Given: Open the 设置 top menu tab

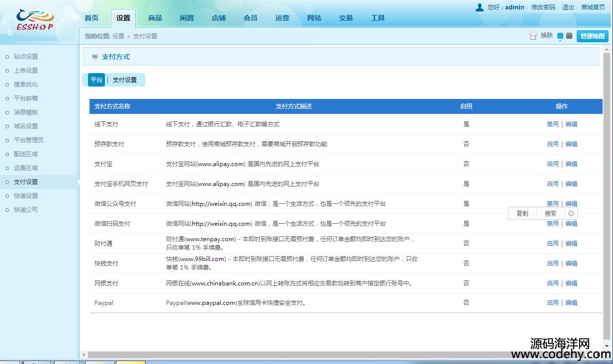Looking at the screenshot, I should point(123,18).
